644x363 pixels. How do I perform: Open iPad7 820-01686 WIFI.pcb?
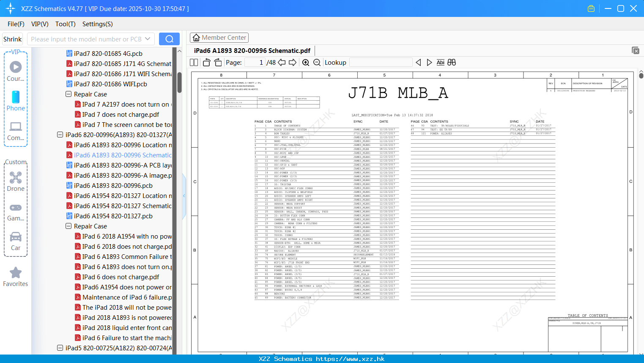click(107, 84)
